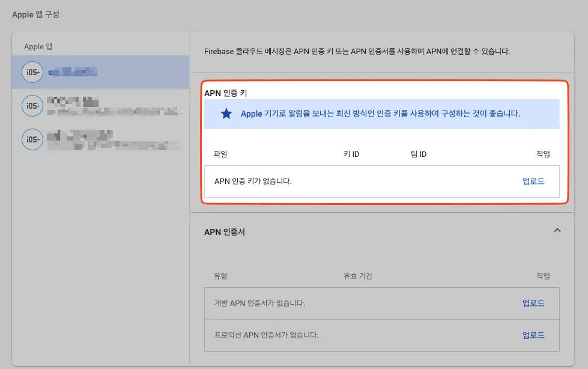588x369 pixels.
Task: Click the 'APN 인증 키' heading
Action: 225,93
